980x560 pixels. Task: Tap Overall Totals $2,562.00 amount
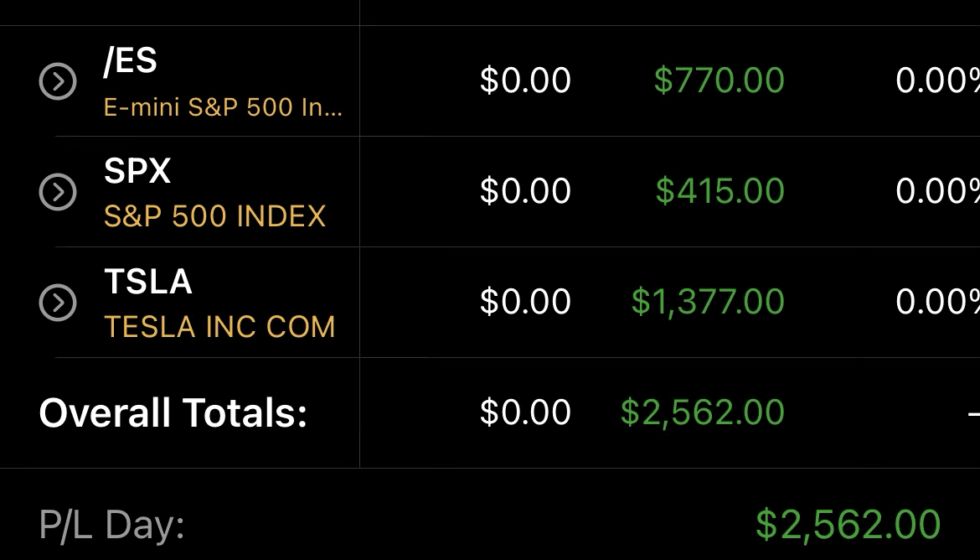(702, 413)
